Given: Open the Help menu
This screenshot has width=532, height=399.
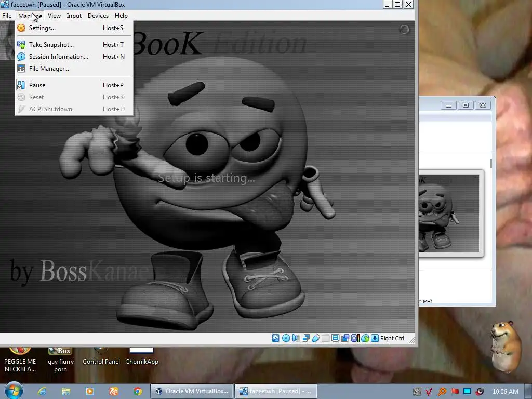Looking at the screenshot, I should 121,15.
